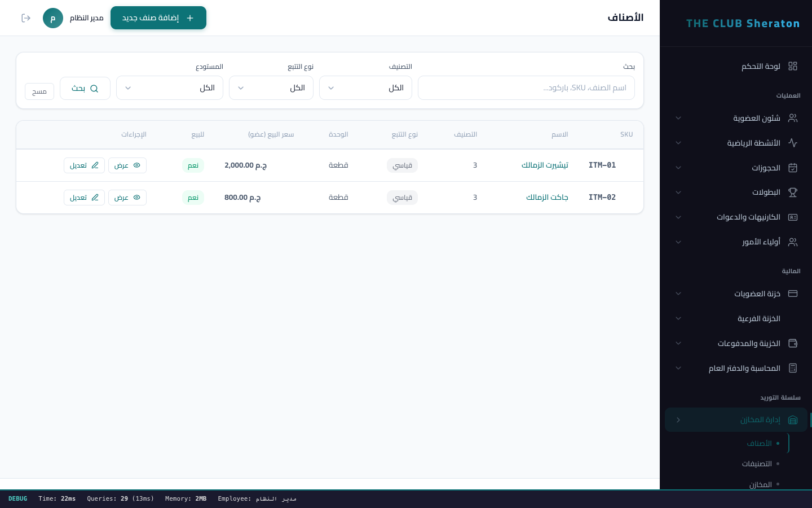Click the pencil icon in the ITM-01 row
Screen dimensions: 812x508
95,165
